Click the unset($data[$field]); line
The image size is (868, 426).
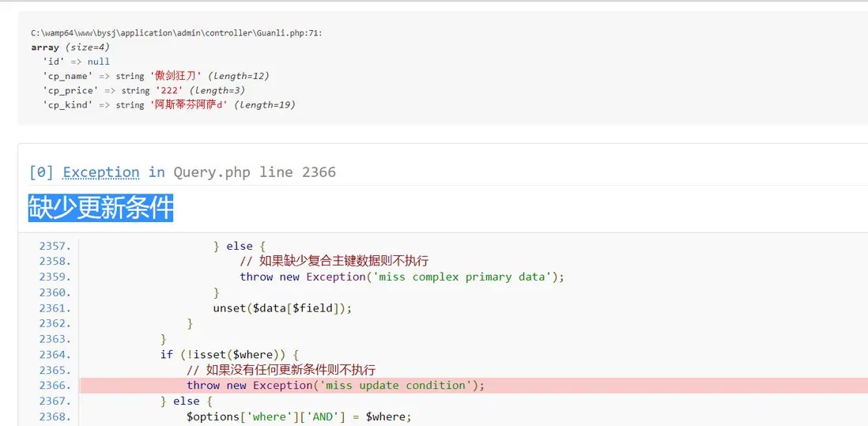(282, 307)
